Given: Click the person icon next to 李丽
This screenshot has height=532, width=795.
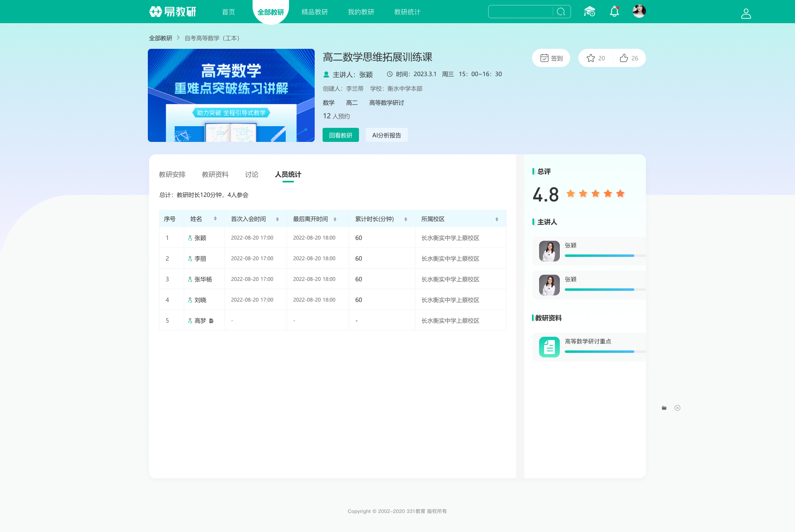Looking at the screenshot, I should 190,259.
